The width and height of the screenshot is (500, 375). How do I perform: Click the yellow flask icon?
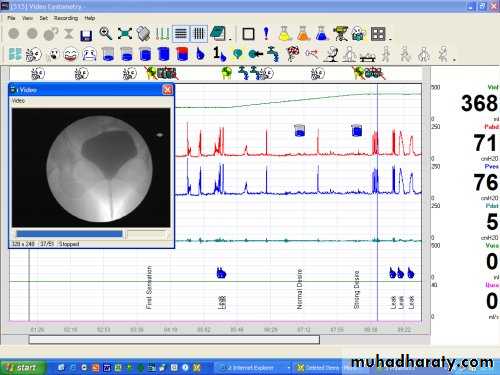click(285, 34)
